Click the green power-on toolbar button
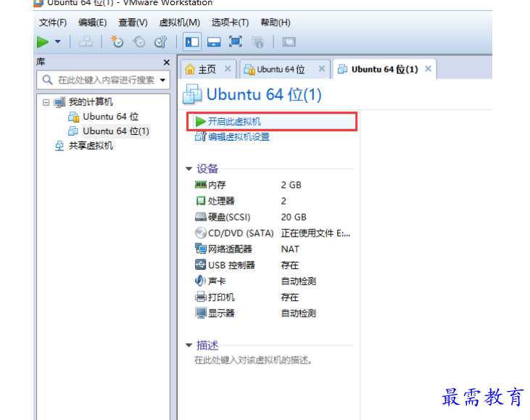The width and height of the screenshot is (530, 420). tap(43, 42)
